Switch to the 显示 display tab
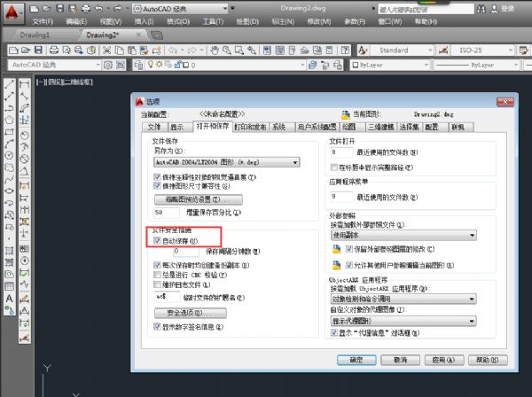This screenshot has width=532, height=397. 177,127
